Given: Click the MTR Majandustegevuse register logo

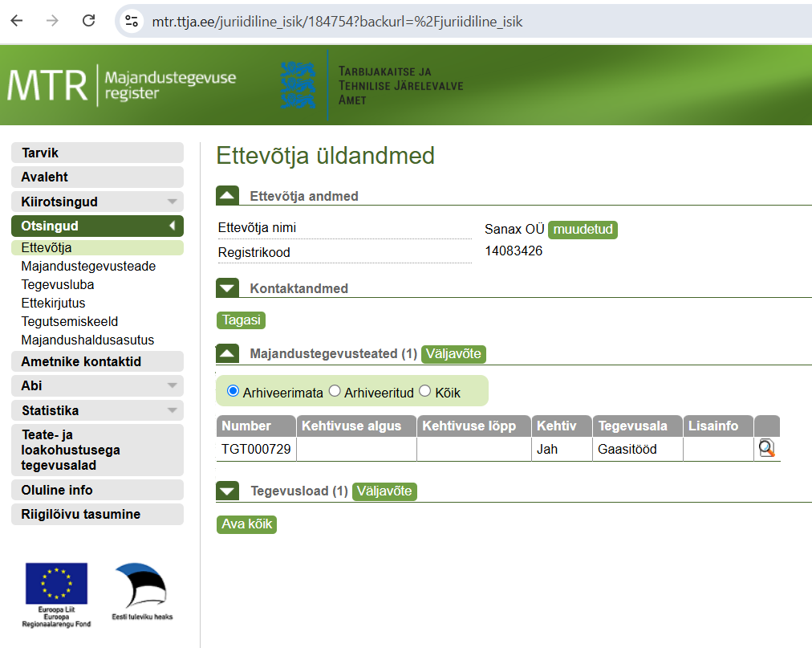Looking at the screenshot, I should pyautogui.click(x=122, y=85).
